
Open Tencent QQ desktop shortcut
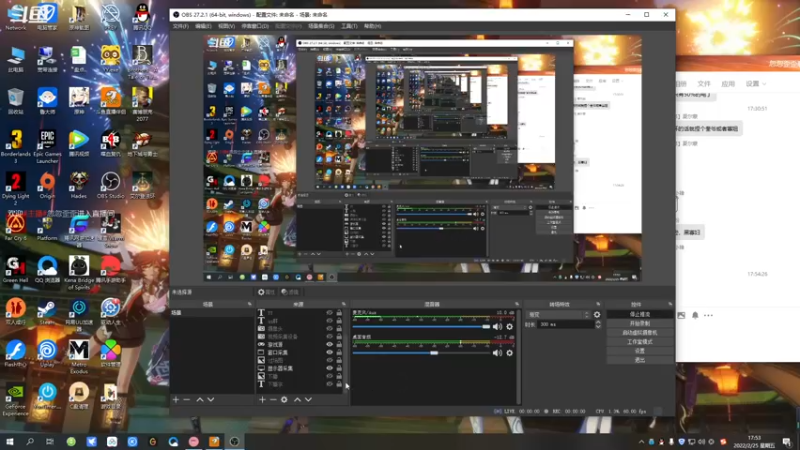142,17
